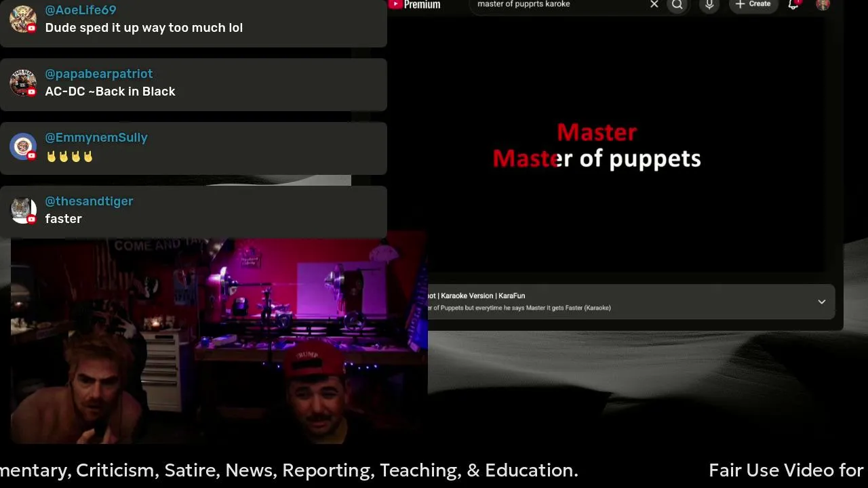Open the account avatar menu
Viewport: 868px width, 488px height.
pos(823,5)
